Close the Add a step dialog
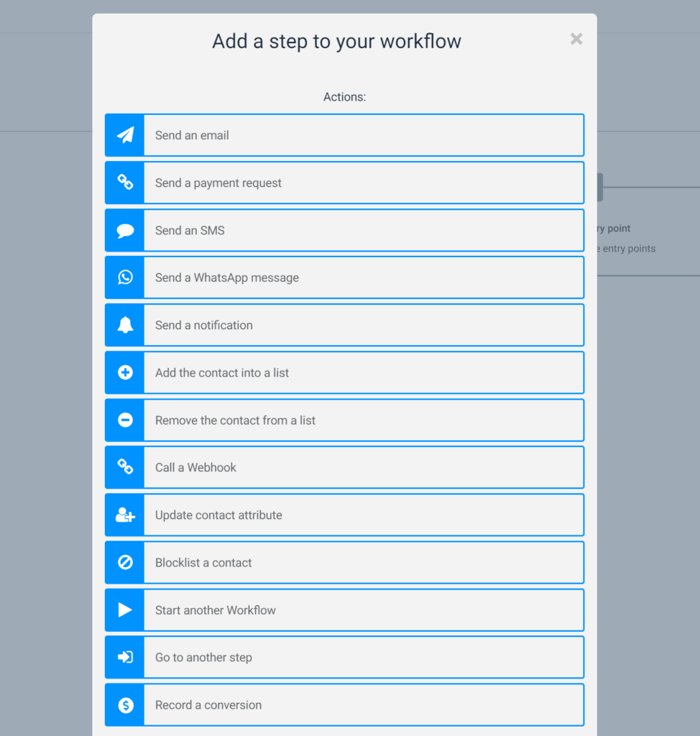 point(576,39)
